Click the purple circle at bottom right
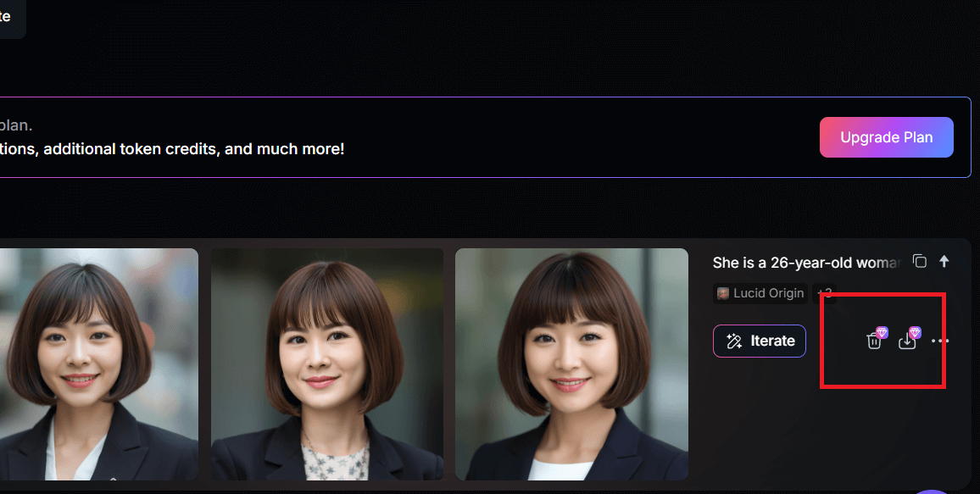The height and width of the screenshot is (494, 980). click(x=933, y=492)
